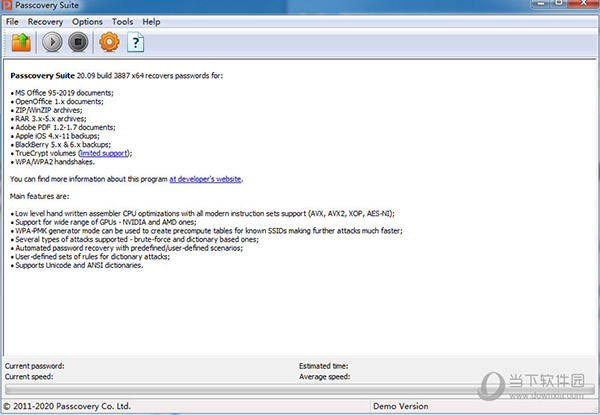Open settings with the orange gear icon

click(x=109, y=42)
